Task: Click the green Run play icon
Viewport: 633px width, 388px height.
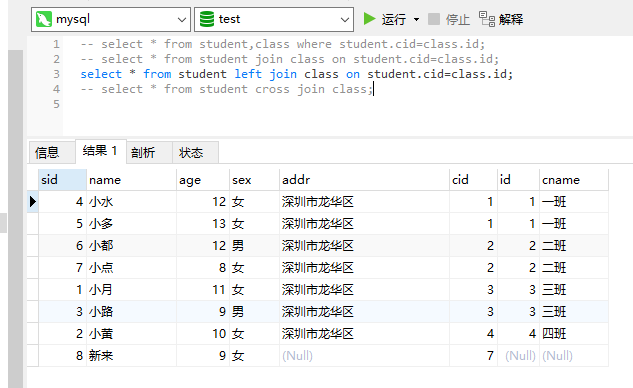Action: click(x=369, y=19)
